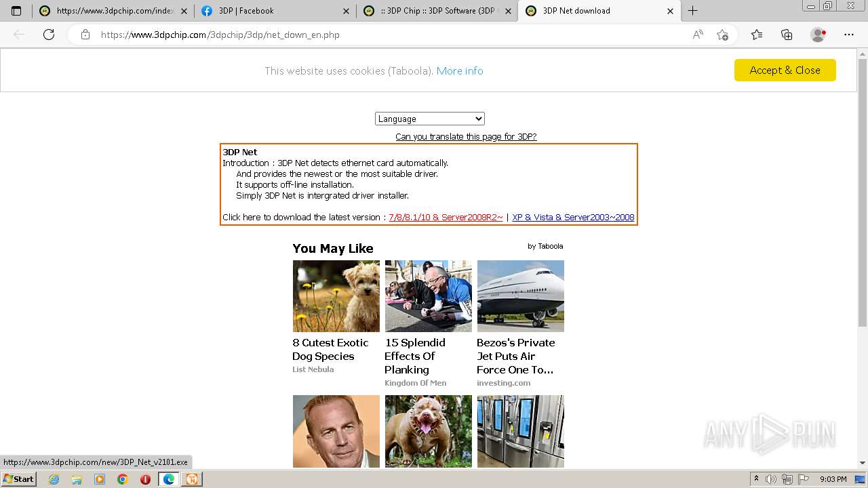The height and width of the screenshot is (488, 868).
Task: Open the browser Settings and more menu
Action: click(x=849, y=35)
